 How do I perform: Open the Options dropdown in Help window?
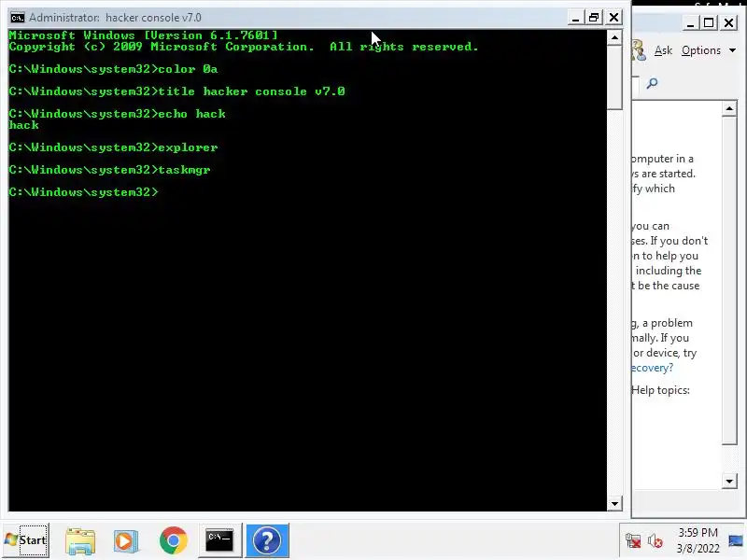point(709,50)
